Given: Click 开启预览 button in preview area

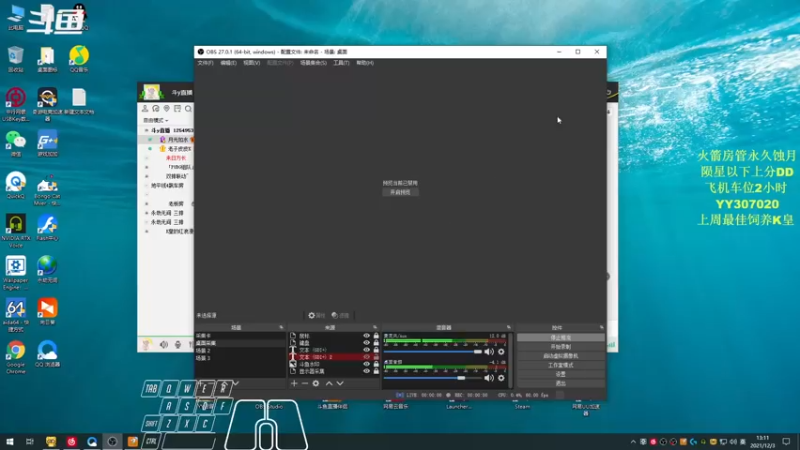Looking at the screenshot, I should pyautogui.click(x=401, y=192).
